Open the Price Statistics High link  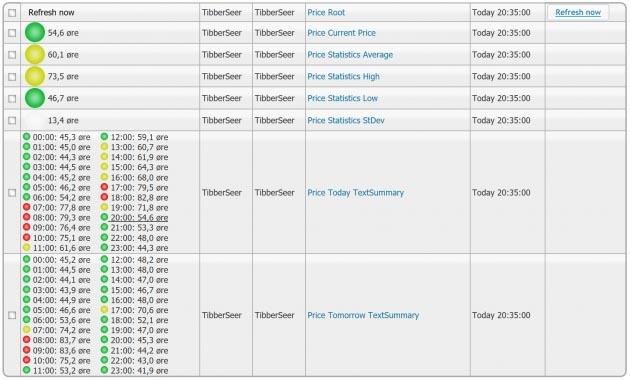[x=343, y=76]
